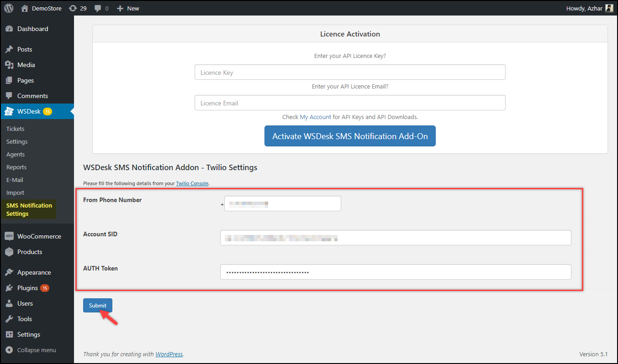The width and height of the screenshot is (618, 364).
Task: Open the Users menu label
Action: coord(25,303)
